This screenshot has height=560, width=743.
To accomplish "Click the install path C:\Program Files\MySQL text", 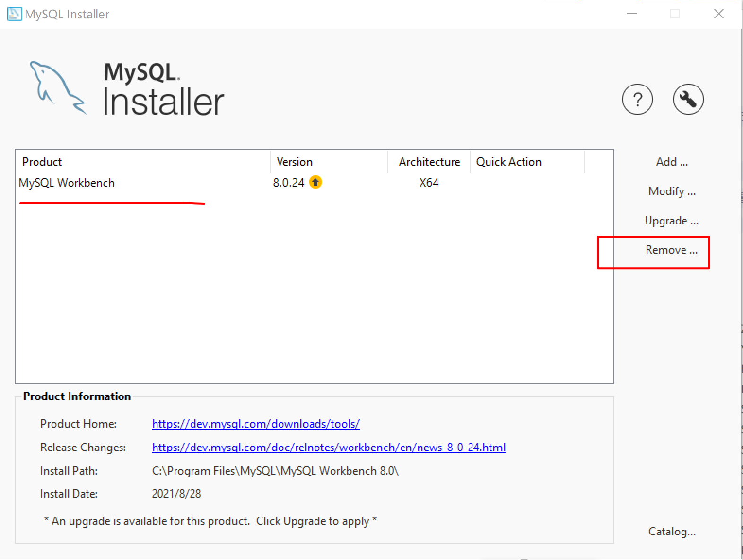I will (275, 471).
